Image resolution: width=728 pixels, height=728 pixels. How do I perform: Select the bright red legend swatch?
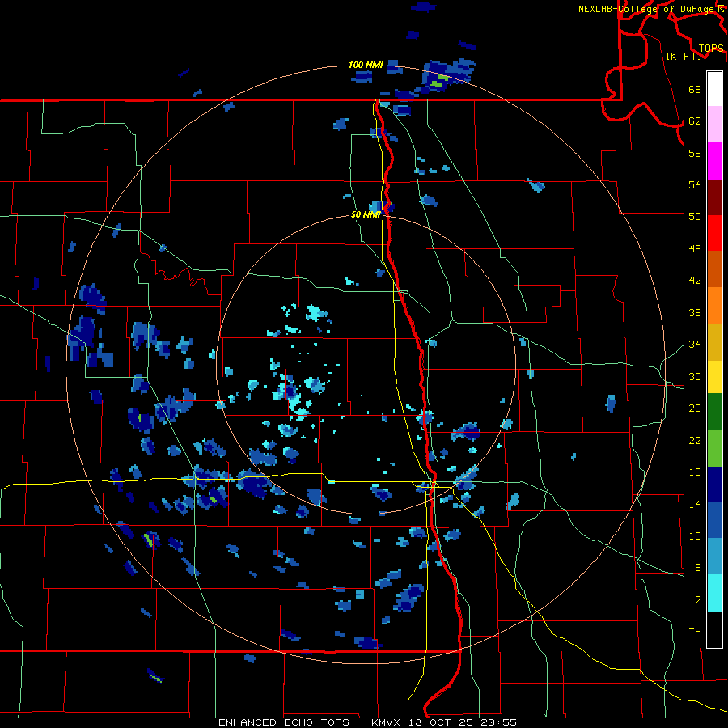click(x=714, y=233)
